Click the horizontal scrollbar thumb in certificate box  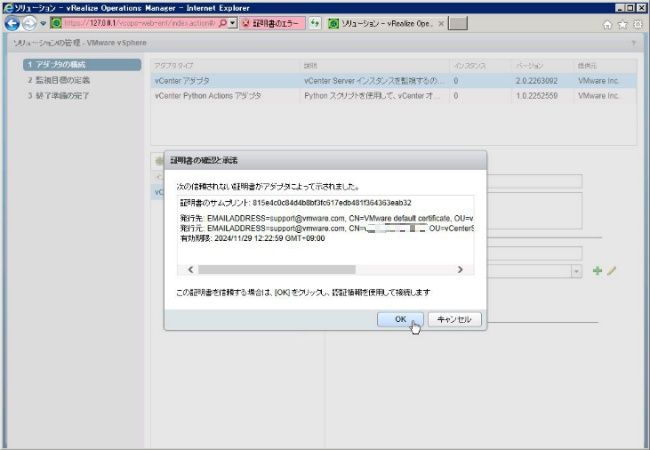coord(276,270)
